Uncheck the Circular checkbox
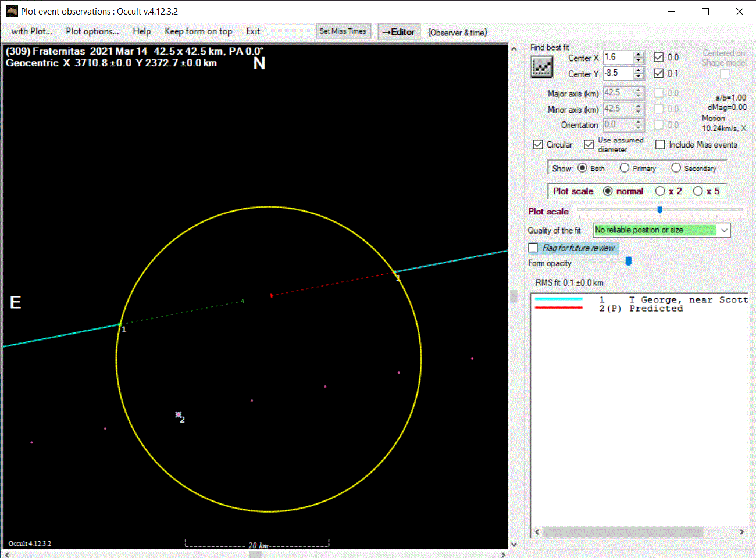756x558 pixels. pyautogui.click(x=538, y=145)
